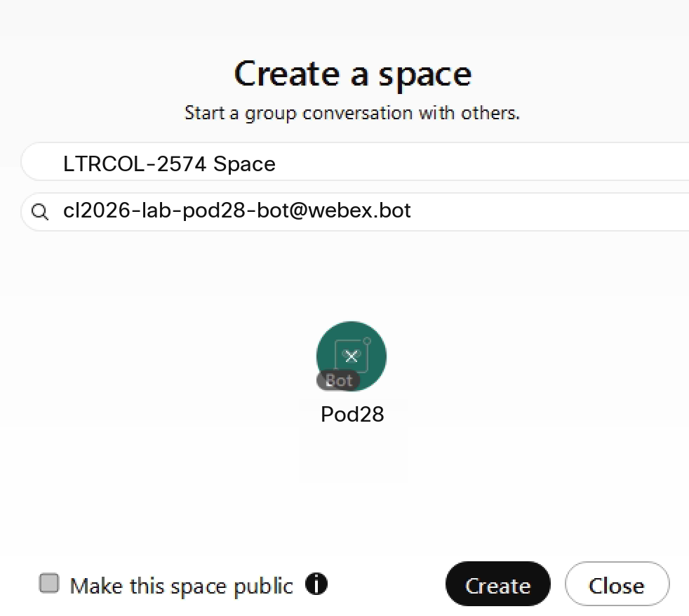
Task: Click the info icon beside public option
Action: point(316,584)
